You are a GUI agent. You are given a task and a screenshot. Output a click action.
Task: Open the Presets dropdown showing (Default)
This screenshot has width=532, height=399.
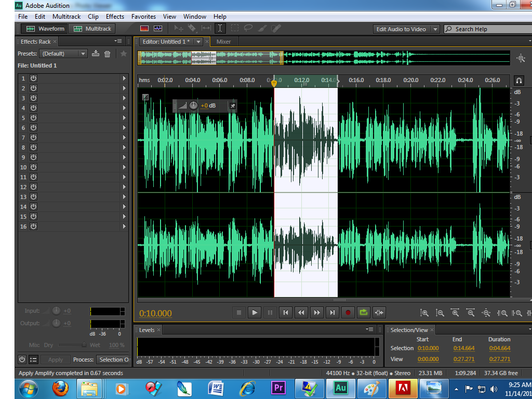(83, 53)
